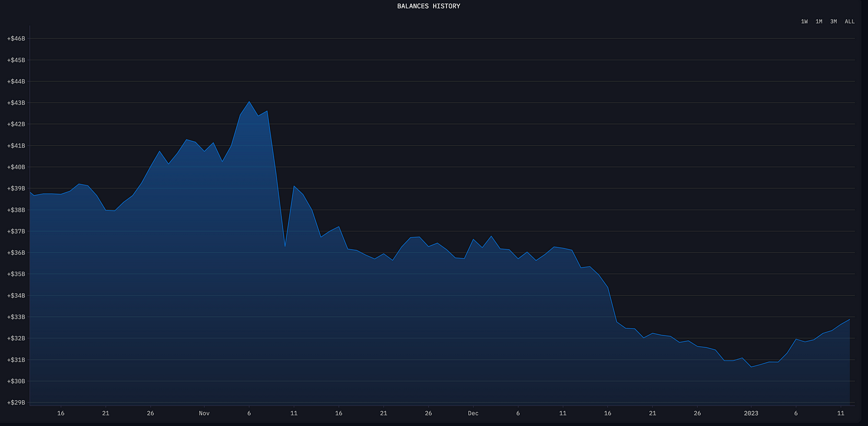868x426 pixels.
Task: Select the +$30B axis label
Action: [x=16, y=382]
